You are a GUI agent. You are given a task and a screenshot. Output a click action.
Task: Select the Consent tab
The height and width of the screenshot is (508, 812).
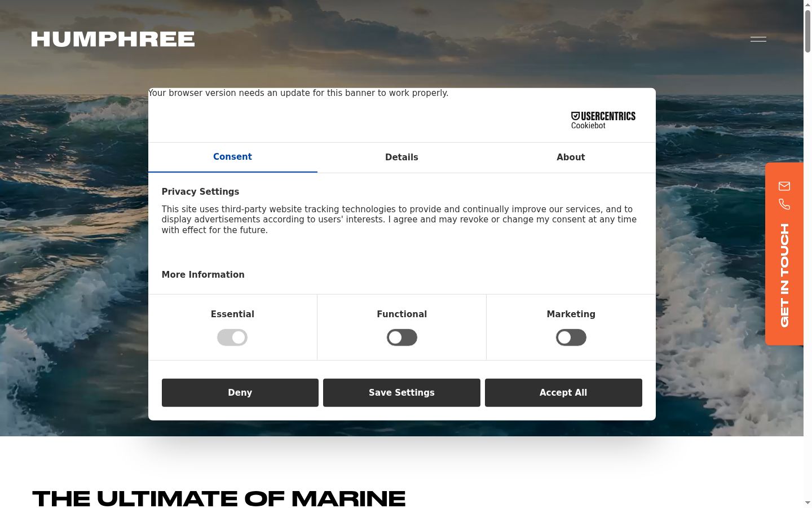232,157
